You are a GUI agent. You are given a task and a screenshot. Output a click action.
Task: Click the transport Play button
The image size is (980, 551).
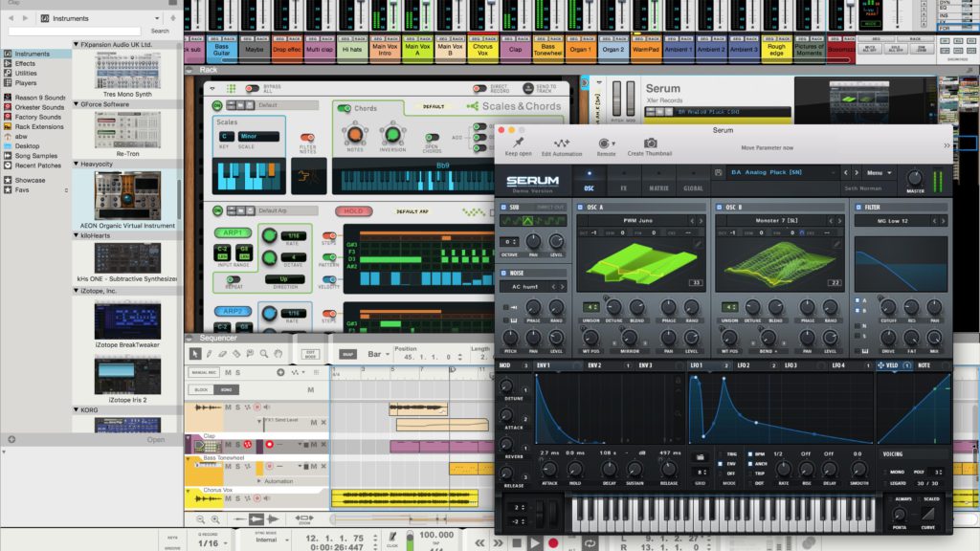click(x=534, y=543)
